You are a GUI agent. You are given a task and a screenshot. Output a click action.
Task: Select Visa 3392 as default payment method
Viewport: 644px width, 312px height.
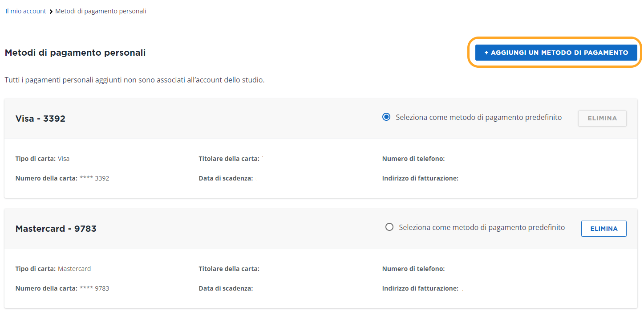click(x=386, y=117)
